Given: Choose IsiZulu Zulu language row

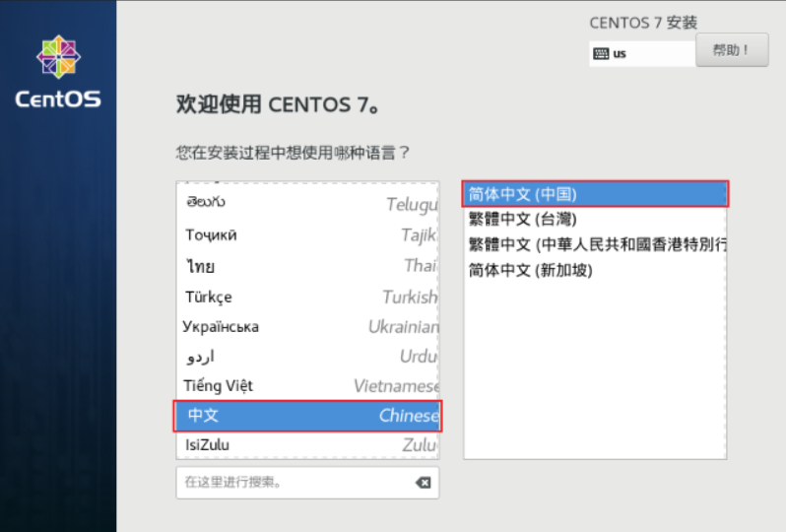Looking at the screenshot, I should [307, 444].
